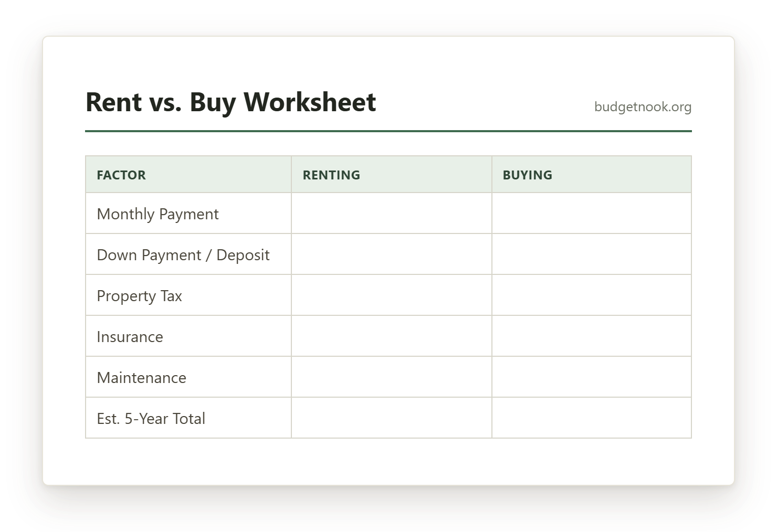Click the Buying cell for Property Tax

(592, 295)
